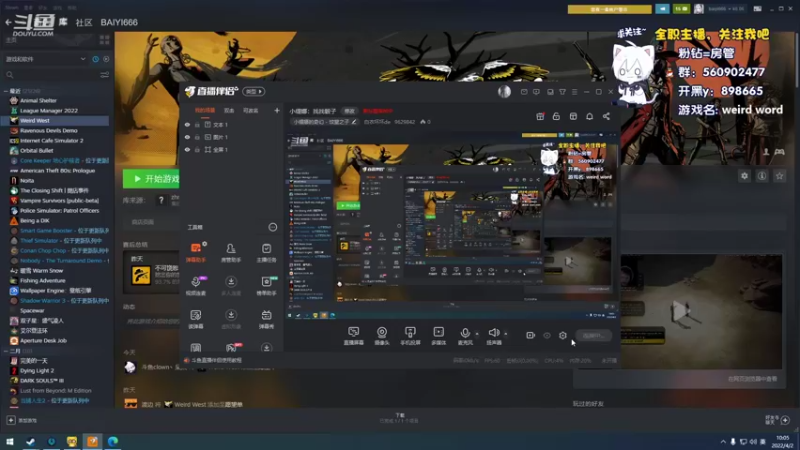Expand the speaker options arrow

(x=506, y=334)
